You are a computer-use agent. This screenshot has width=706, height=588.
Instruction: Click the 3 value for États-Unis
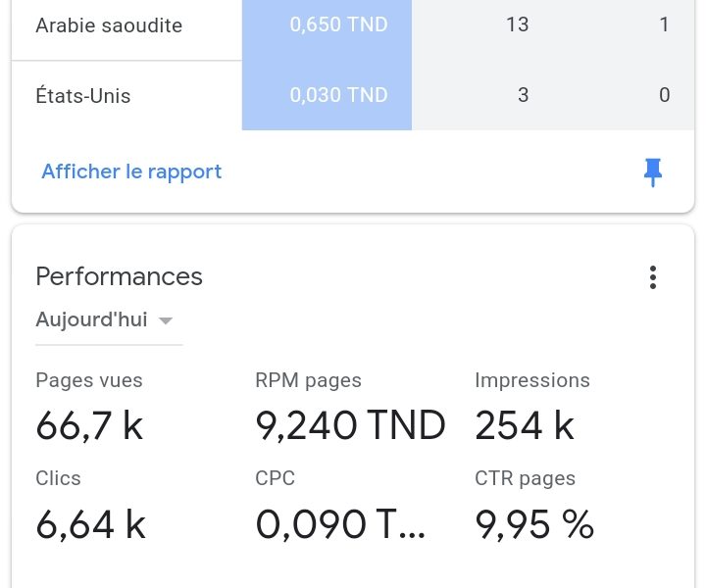pos(523,95)
